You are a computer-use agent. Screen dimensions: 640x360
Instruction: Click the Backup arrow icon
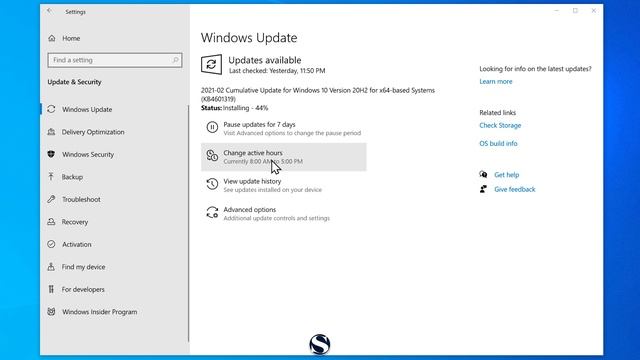tap(51, 177)
